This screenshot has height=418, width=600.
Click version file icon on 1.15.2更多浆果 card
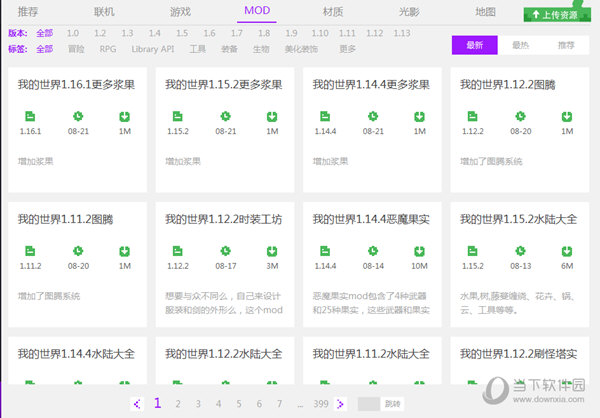click(176, 117)
